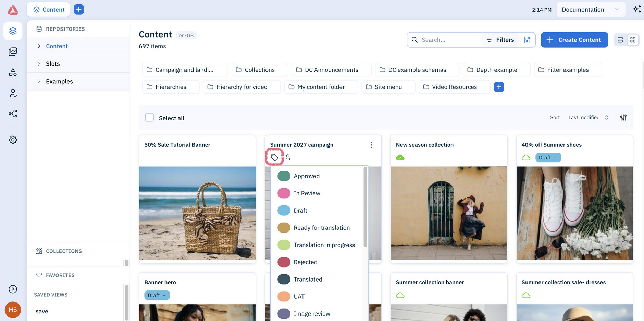Select the Content tab at top
644x321 pixels.
point(49,10)
